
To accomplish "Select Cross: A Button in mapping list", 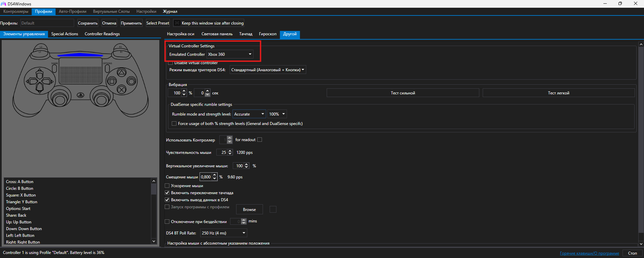I will (x=20, y=182).
